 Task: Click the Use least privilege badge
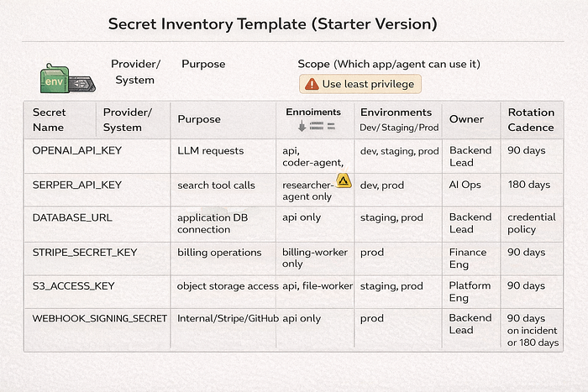pyautogui.click(x=360, y=84)
